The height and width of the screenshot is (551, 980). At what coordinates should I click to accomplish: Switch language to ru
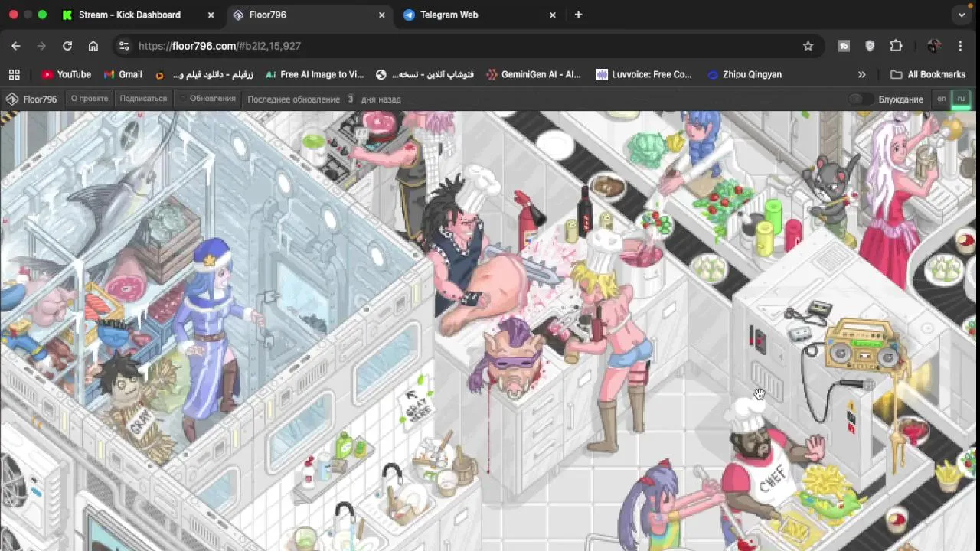point(961,99)
